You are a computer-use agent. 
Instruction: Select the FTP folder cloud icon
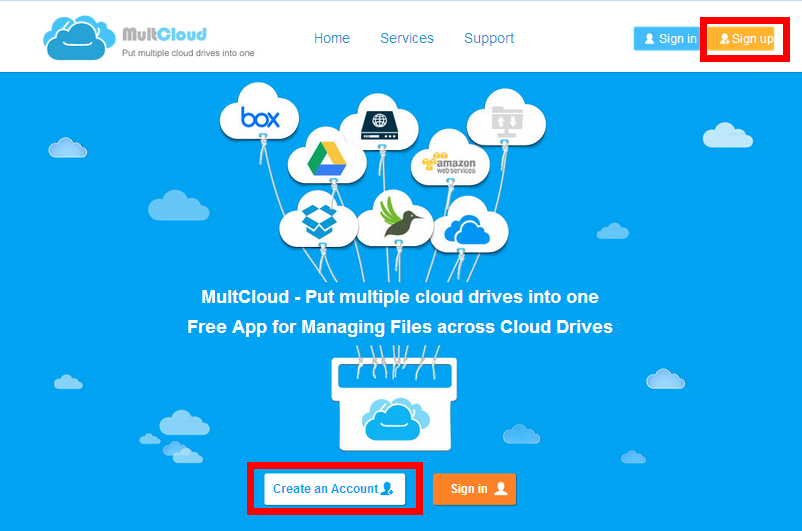click(506, 119)
